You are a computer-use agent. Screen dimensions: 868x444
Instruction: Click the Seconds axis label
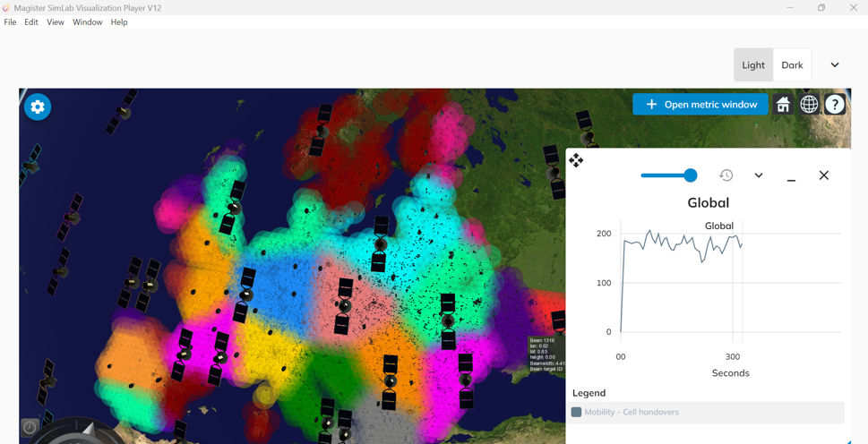point(730,373)
